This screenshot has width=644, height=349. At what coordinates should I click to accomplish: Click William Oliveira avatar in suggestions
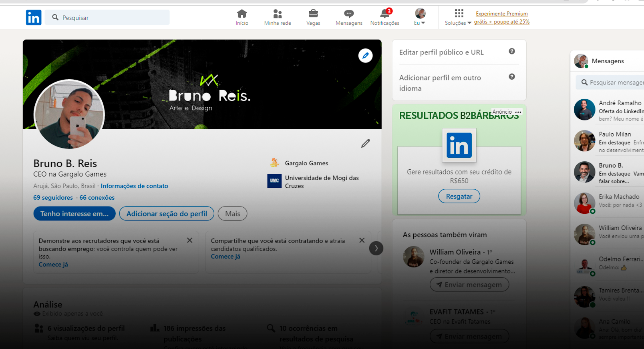tap(414, 257)
